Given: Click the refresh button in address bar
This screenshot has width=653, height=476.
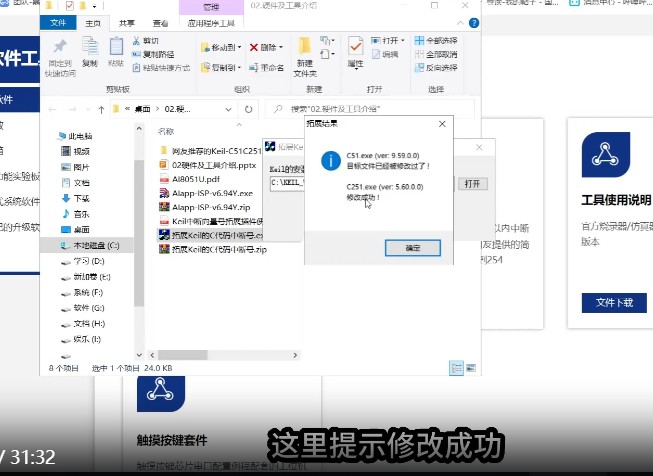Looking at the screenshot, I should pos(249,110).
